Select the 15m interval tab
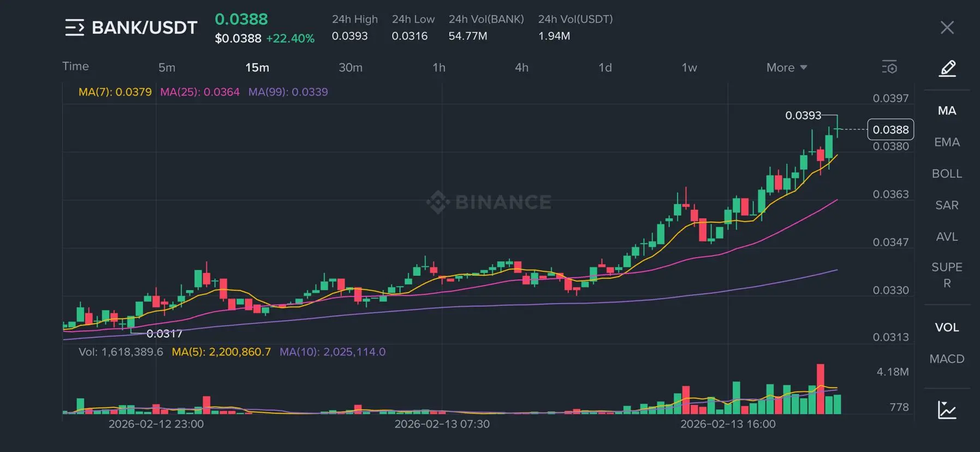980x452 pixels. pos(257,68)
